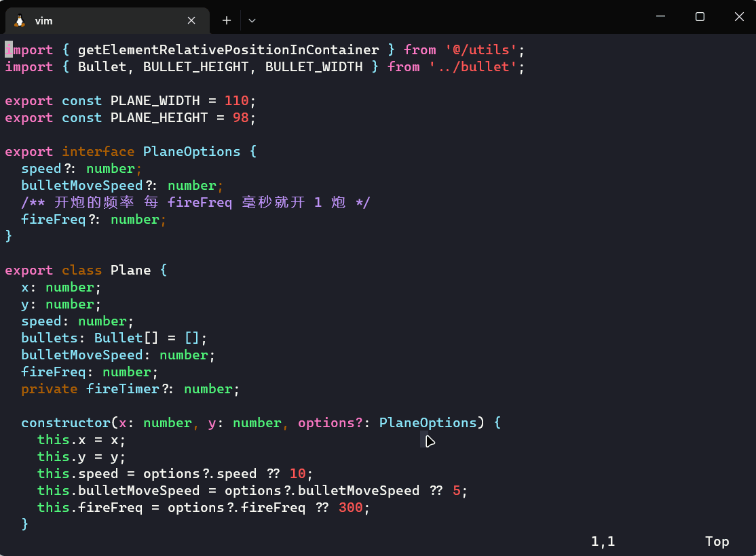The image size is (756, 556).
Task: Click the default speed value 10
Action: coord(297,473)
